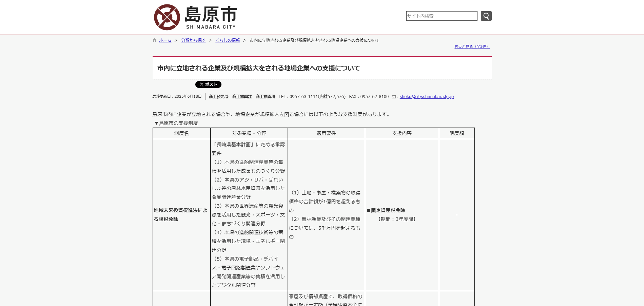Click the 地域未来投資促進法による課税免除 cell

(181, 215)
